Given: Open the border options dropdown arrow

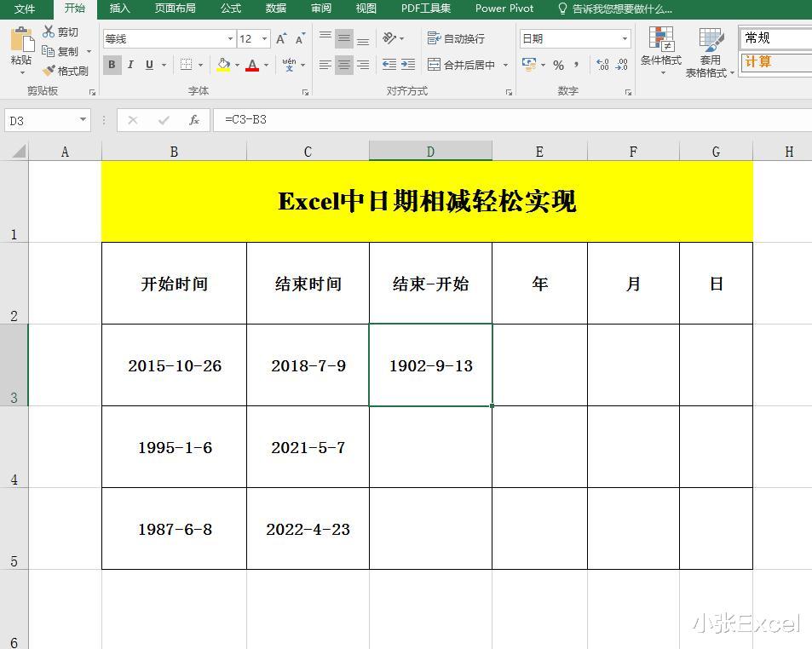Looking at the screenshot, I should [x=199, y=65].
